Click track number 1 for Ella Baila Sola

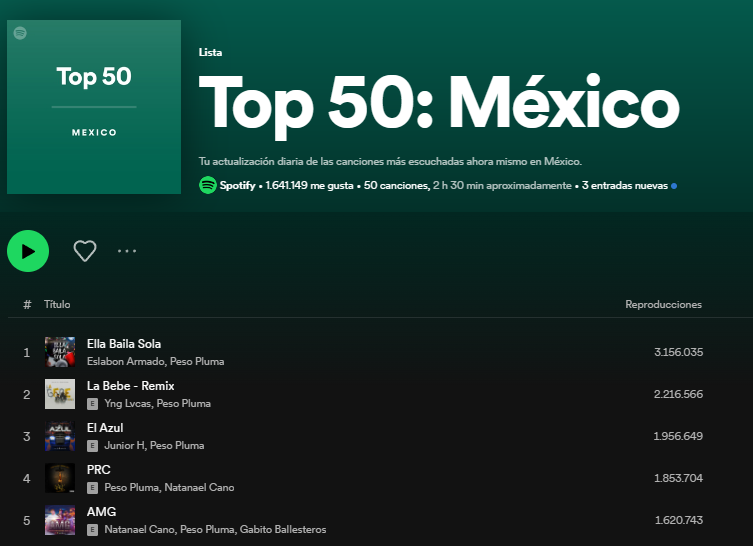27,353
